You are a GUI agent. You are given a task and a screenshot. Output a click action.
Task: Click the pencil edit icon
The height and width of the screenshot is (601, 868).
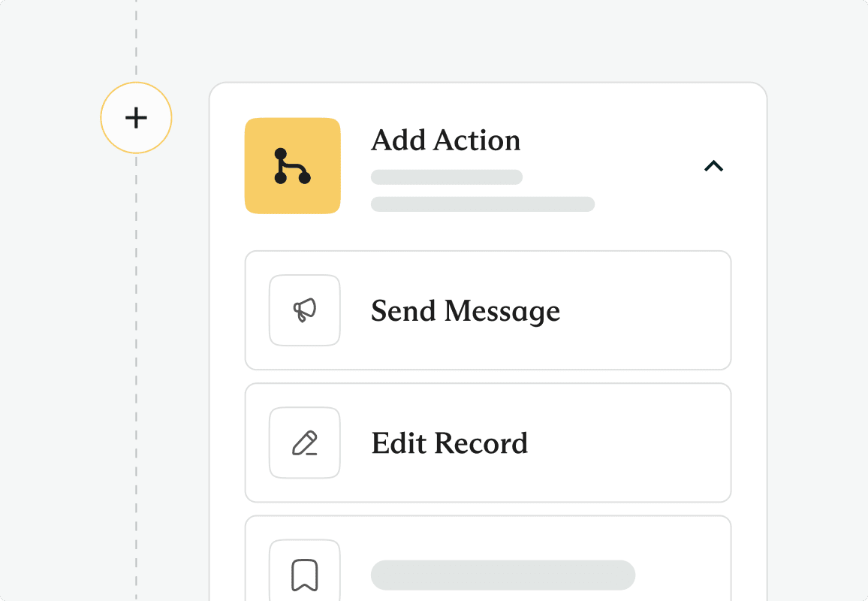[x=304, y=442]
